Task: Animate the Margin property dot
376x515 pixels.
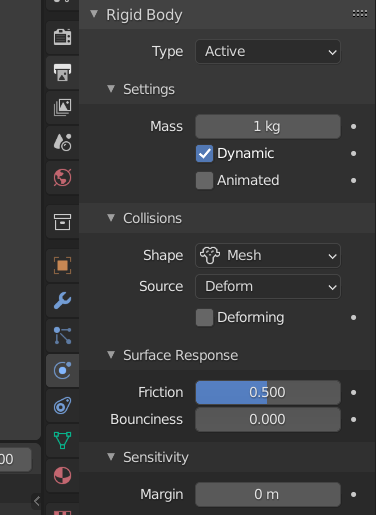Action: coord(354,495)
